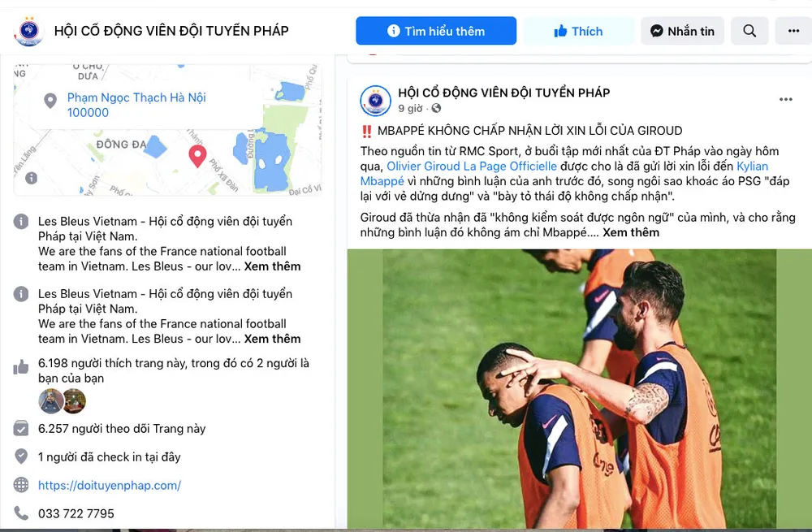Click the page logo avatar in header
812x532 pixels.
tap(29, 31)
